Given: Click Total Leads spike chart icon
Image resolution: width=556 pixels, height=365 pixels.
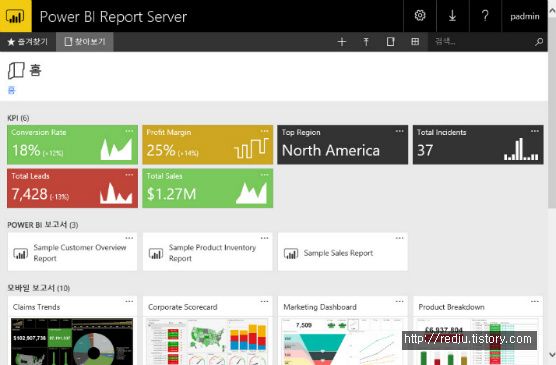Looking at the screenshot, I should coord(116,193).
